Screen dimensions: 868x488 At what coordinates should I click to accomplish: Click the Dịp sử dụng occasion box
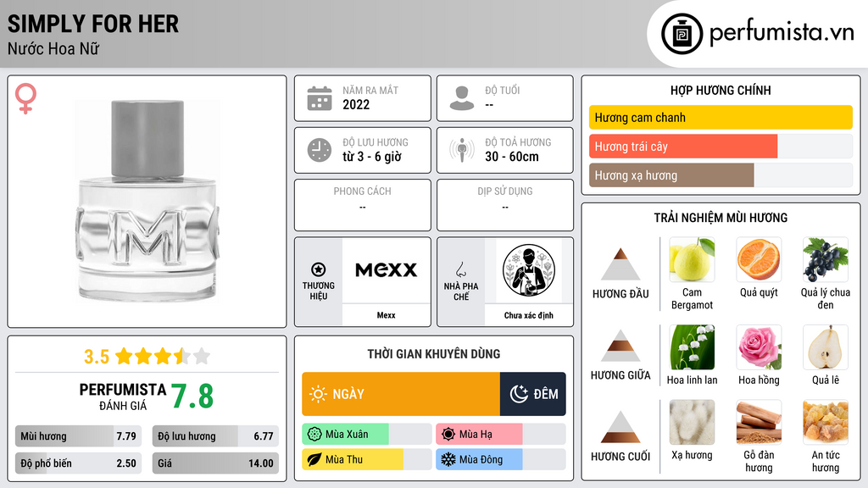(505, 205)
